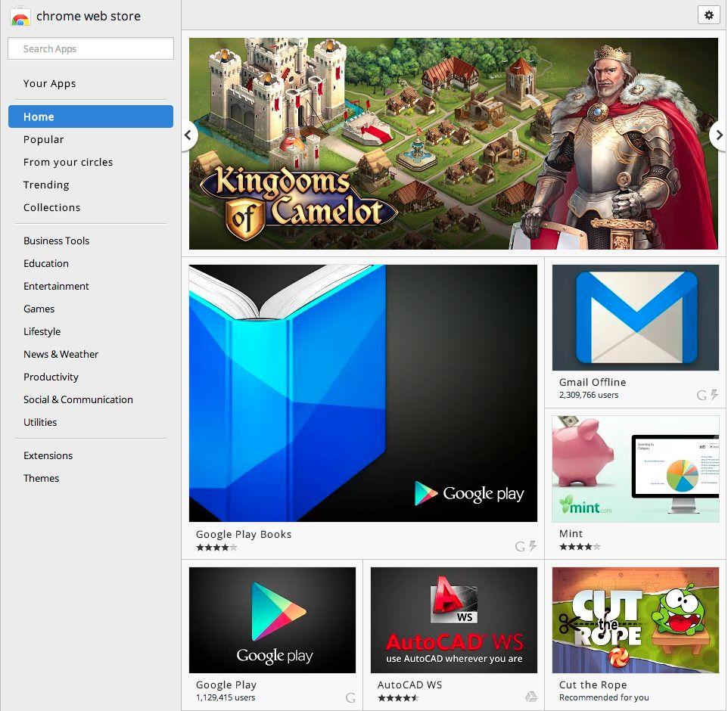This screenshot has height=711, width=728.
Task: Click the Recommended for you text
Action: tap(604, 697)
